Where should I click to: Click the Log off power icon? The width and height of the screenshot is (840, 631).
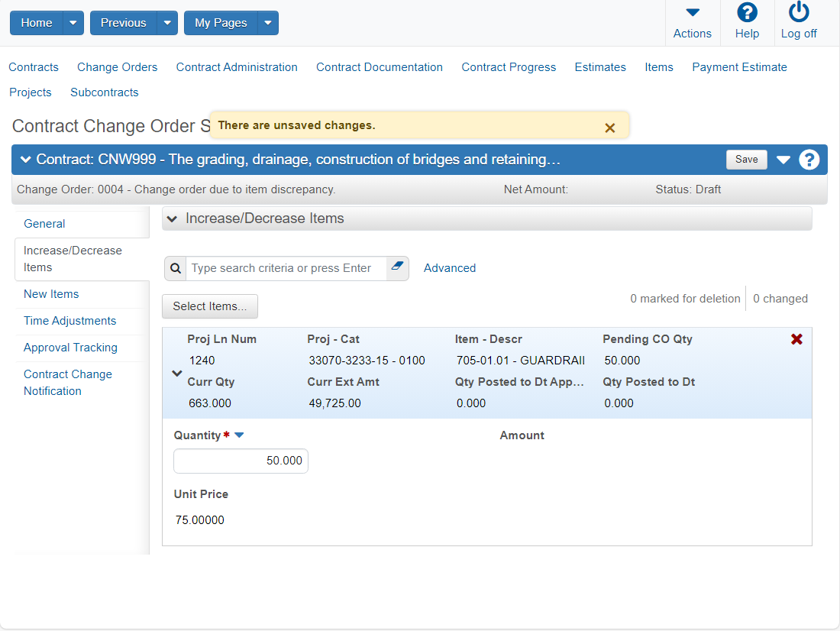pyautogui.click(x=799, y=11)
